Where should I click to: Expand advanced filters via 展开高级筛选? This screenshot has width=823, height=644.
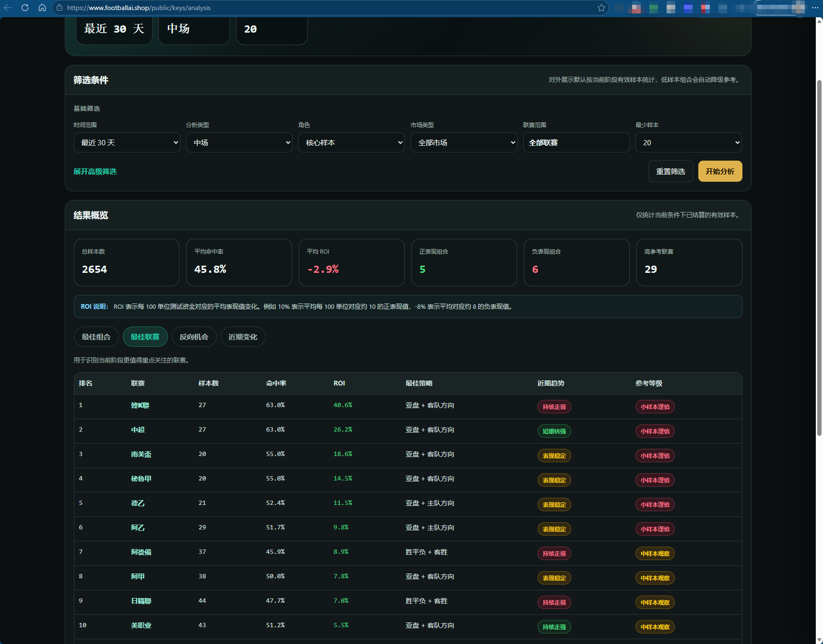(95, 172)
